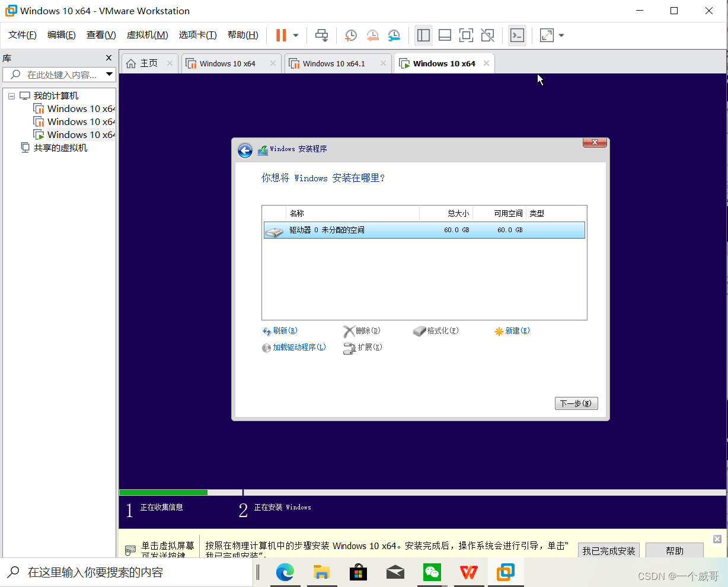Open the Mail app from taskbar
The width and height of the screenshot is (728, 587).
point(395,572)
